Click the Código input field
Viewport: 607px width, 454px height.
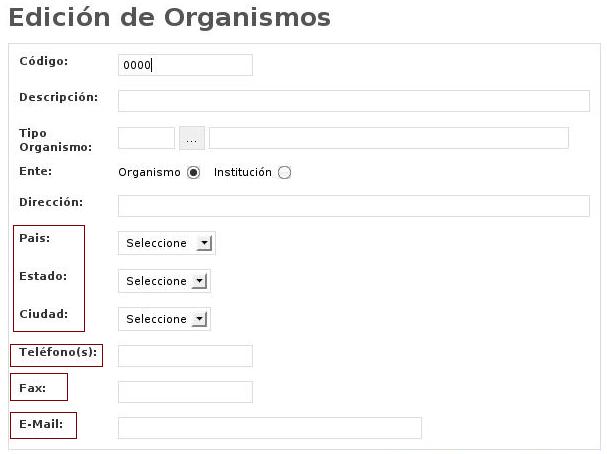tap(185, 65)
